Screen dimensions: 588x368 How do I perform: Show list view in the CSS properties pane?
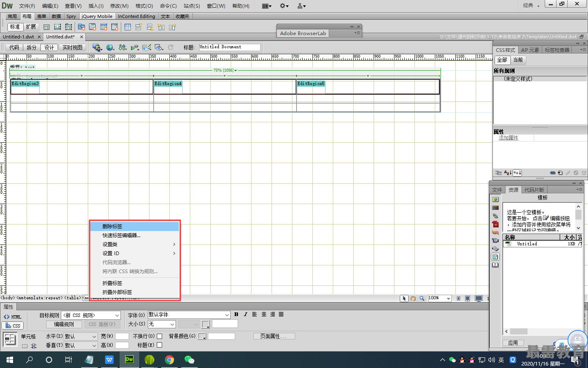(x=508, y=173)
